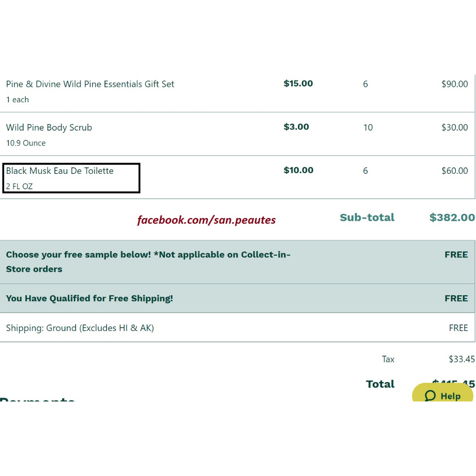Image resolution: width=476 pixels, height=476 pixels.
Task: Click the $90.00 gift set line total
Action: pos(455,84)
